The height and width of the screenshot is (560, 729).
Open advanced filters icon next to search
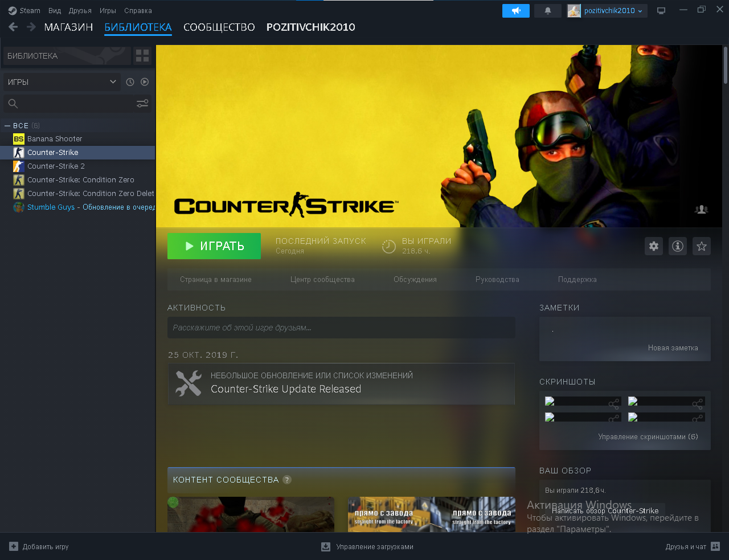point(142,103)
